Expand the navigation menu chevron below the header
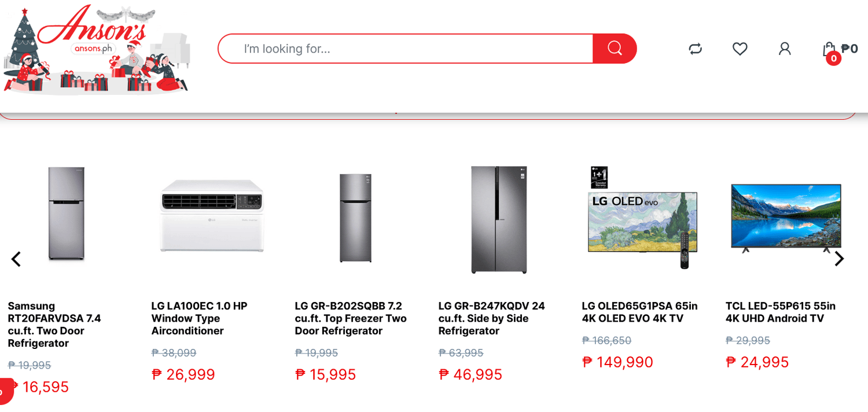The image size is (868, 412). coord(396,113)
